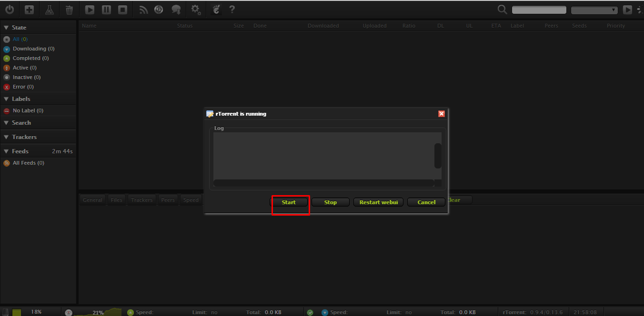
Task: Click the Help question mark icon
Action: 232,10
